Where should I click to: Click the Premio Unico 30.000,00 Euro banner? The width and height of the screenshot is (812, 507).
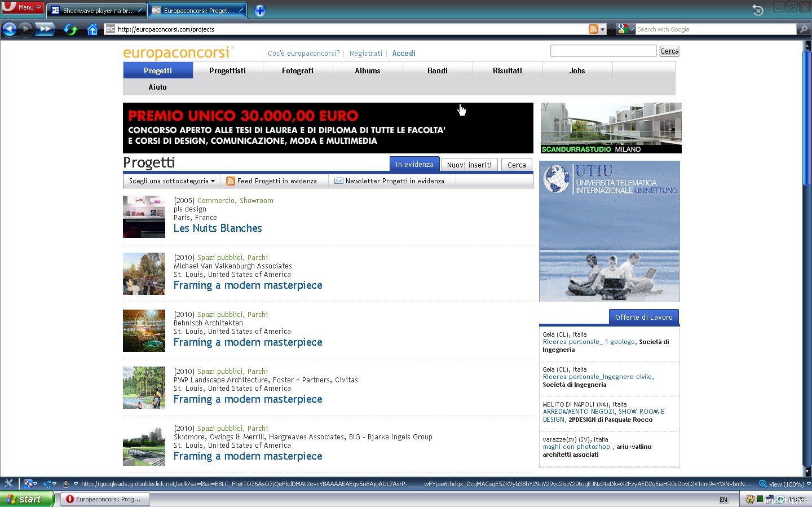328,128
